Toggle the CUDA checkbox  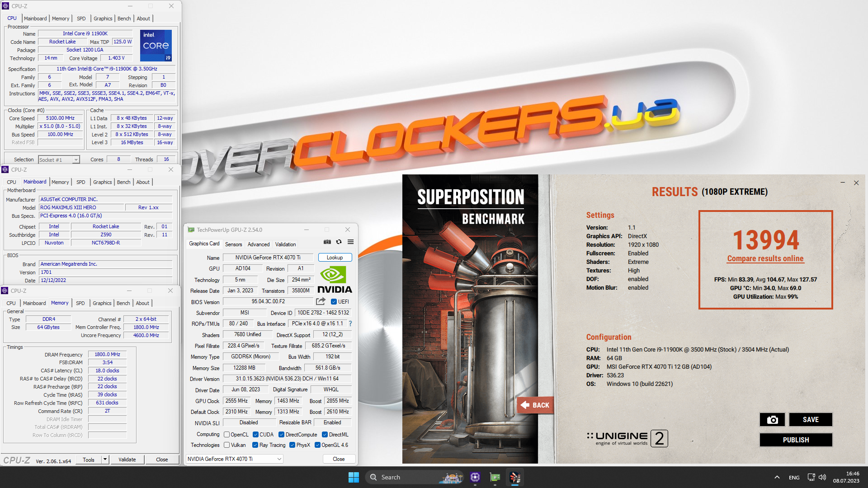(255, 435)
